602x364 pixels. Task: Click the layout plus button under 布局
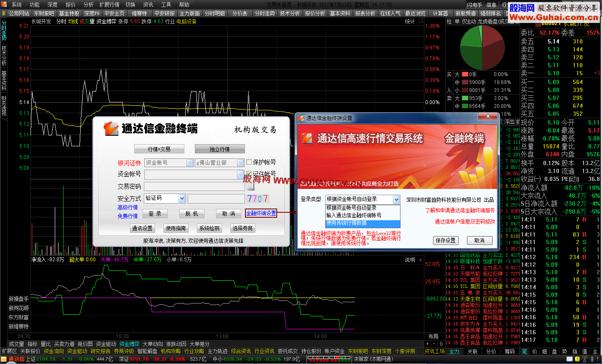tap(427, 344)
